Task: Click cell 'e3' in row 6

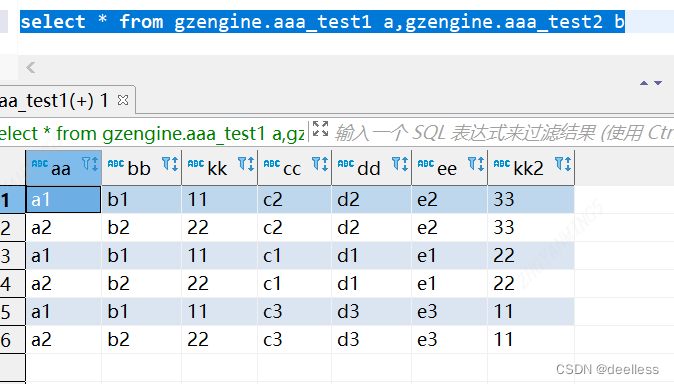Action: coord(449,340)
